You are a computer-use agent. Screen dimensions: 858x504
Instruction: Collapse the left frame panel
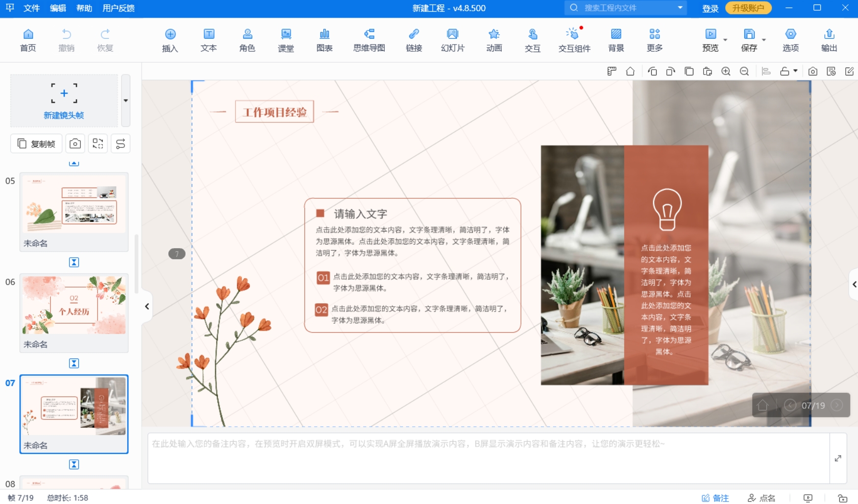[147, 307]
